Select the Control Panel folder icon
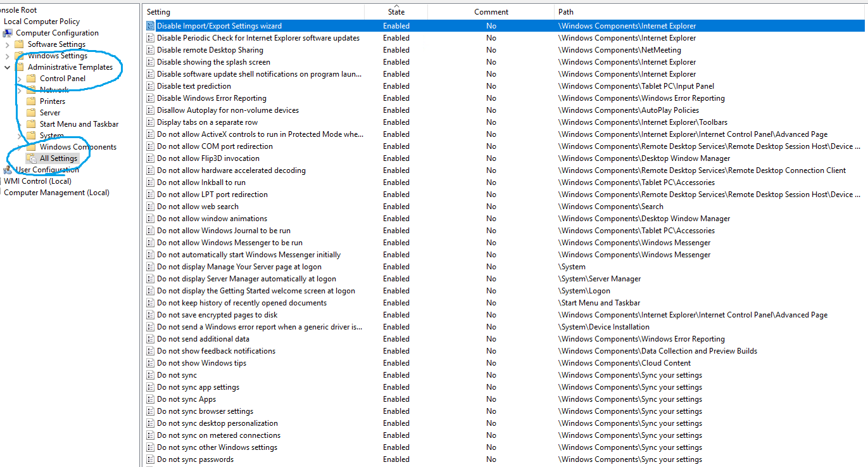 tap(31, 79)
